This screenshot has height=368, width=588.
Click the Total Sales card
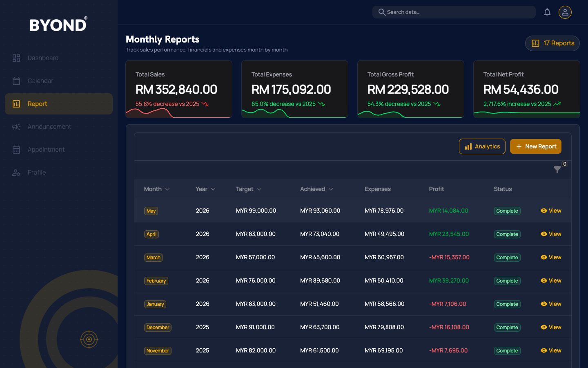point(179,89)
